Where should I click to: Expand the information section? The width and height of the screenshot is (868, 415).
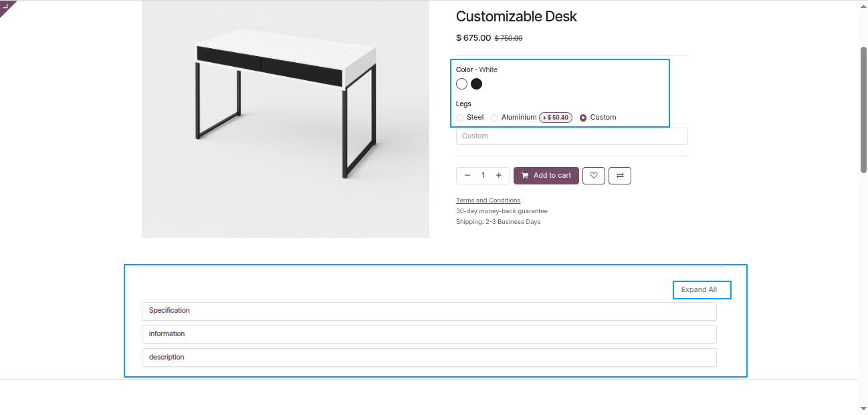[429, 334]
